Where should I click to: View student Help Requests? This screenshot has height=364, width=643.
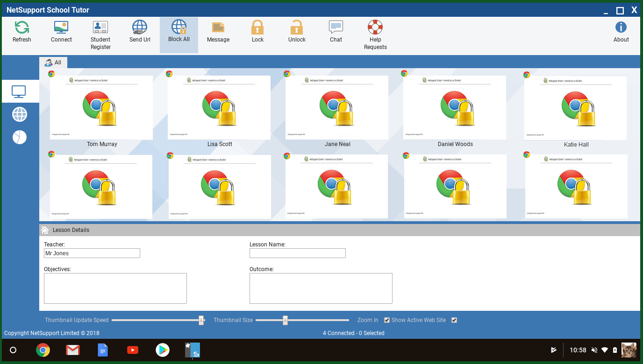click(375, 35)
